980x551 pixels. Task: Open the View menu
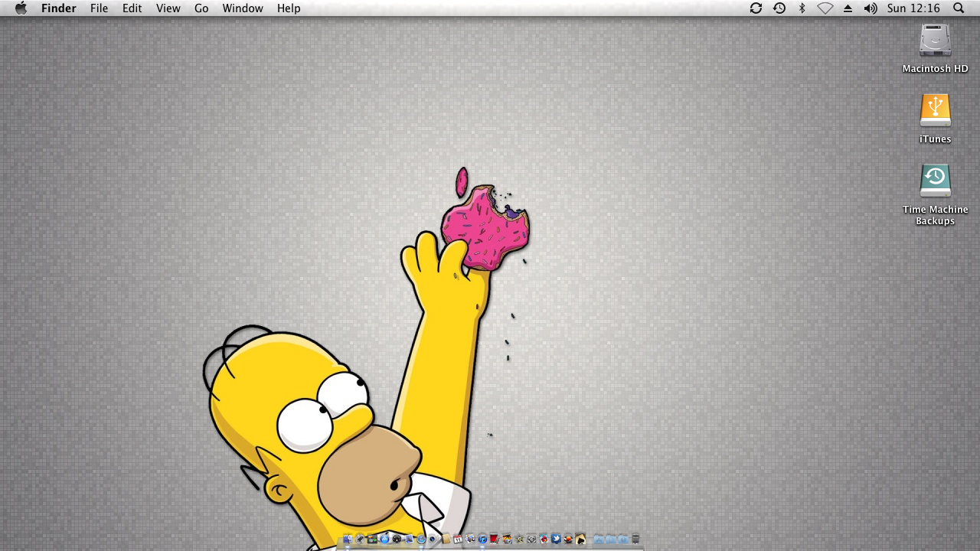pyautogui.click(x=168, y=8)
